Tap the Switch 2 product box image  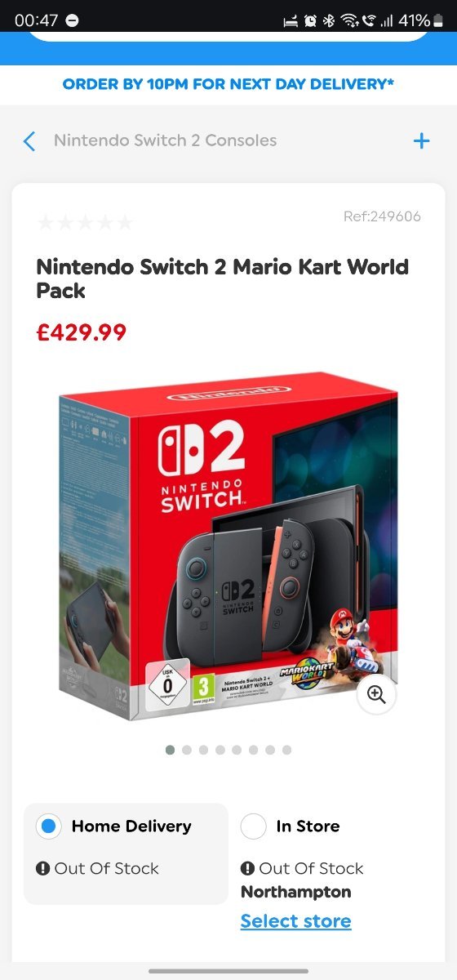click(228, 546)
